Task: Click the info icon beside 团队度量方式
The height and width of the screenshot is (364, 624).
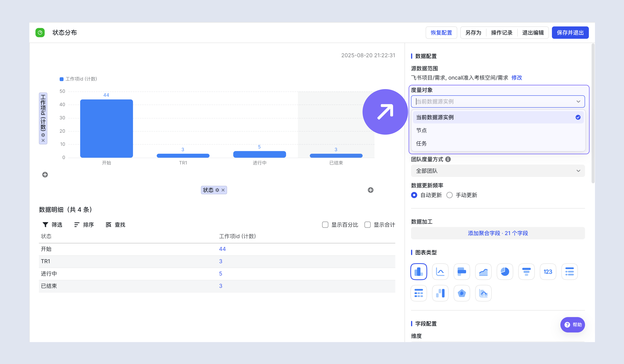Action: (448, 159)
